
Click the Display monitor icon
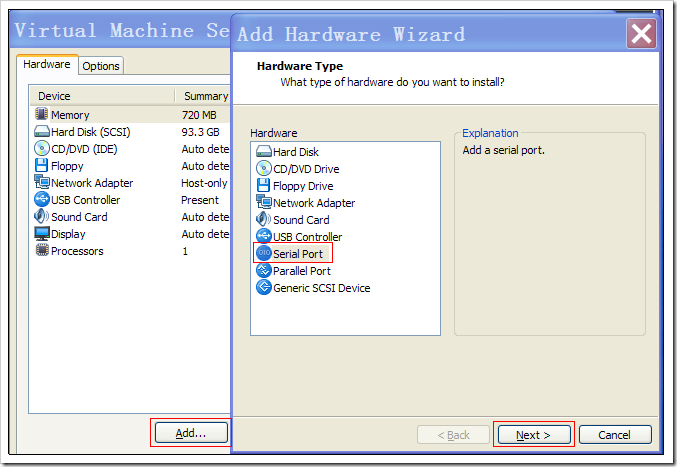tap(42, 234)
